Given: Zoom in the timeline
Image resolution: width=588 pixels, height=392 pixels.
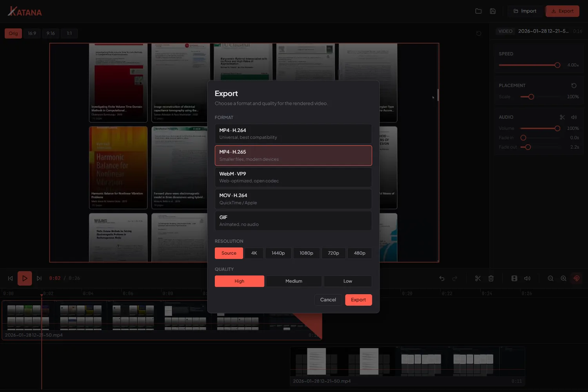Looking at the screenshot, I should [564, 278].
